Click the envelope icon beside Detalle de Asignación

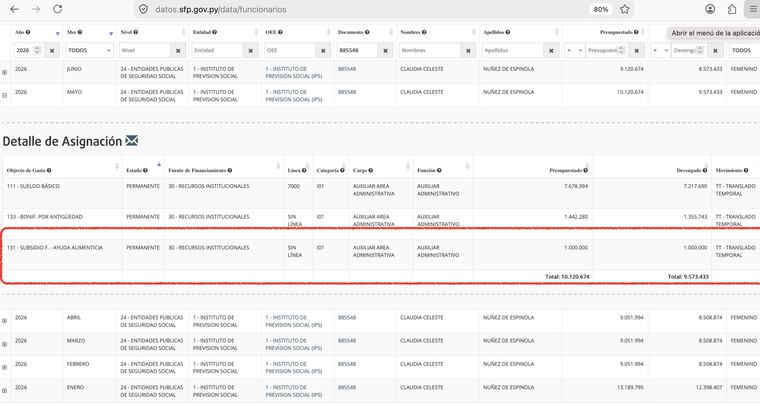click(x=131, y=141)
